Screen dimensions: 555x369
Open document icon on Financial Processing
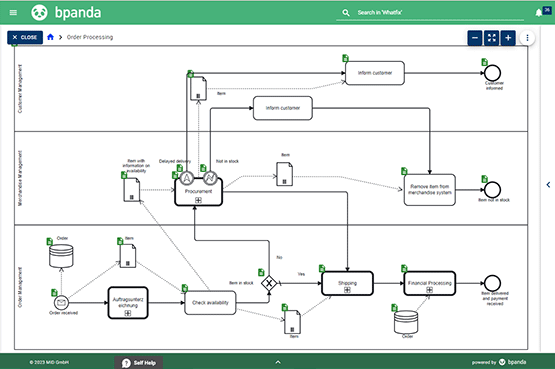click(404, 269)
